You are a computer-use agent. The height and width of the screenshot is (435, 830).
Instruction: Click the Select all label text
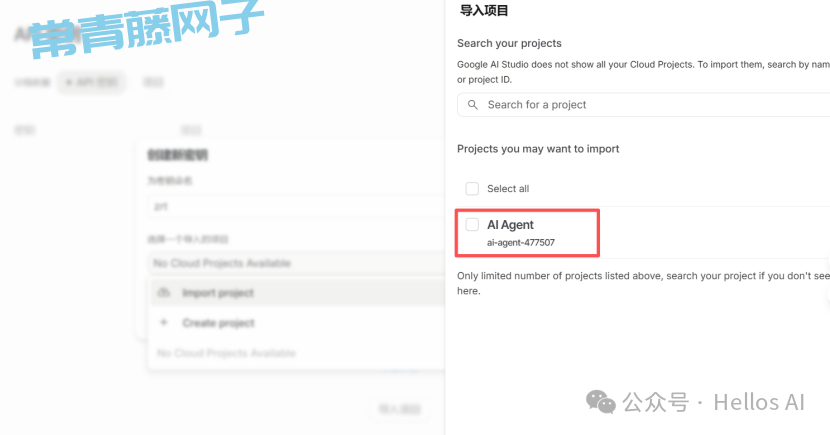pos(508,189)
